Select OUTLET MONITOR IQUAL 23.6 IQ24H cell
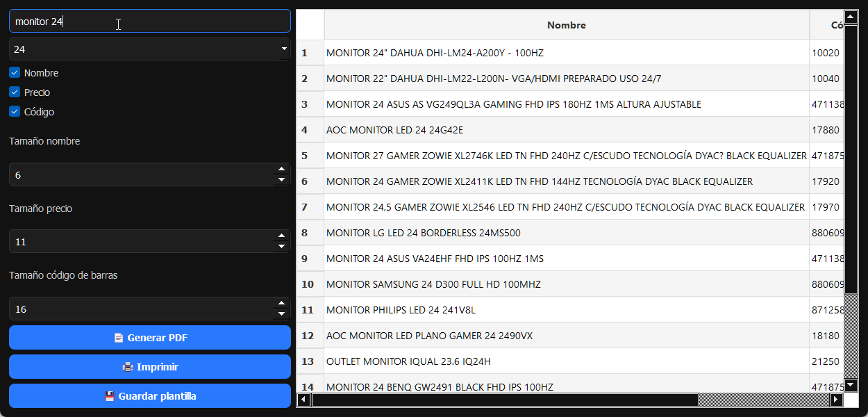This screenshot has width=868, height=417. [x=567, y=361]
